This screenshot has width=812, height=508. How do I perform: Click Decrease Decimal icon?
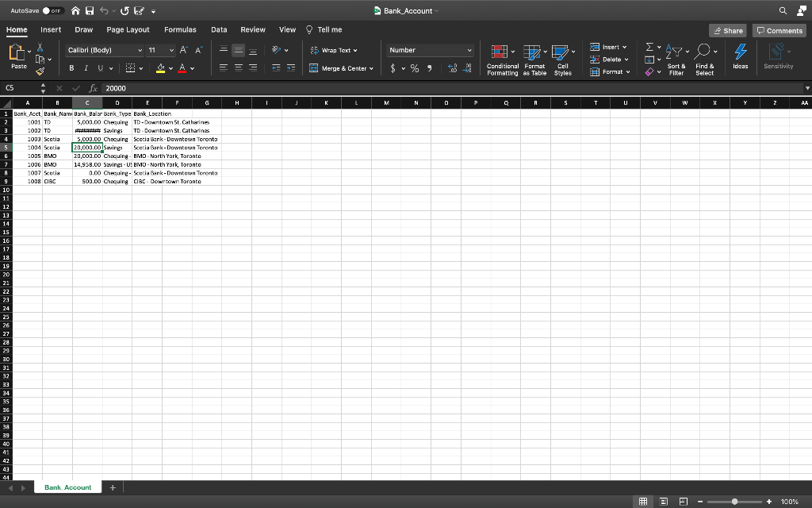(467, 68)
